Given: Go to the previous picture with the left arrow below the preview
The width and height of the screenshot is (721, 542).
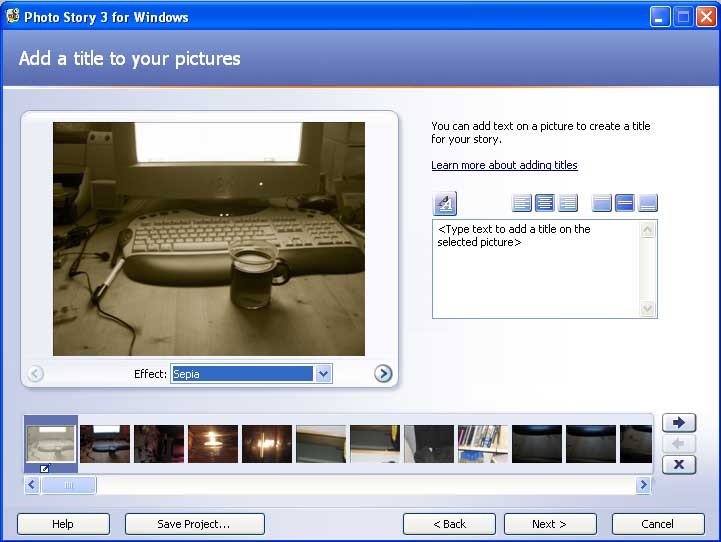Looking at the screenshot, I should point(35,373).
